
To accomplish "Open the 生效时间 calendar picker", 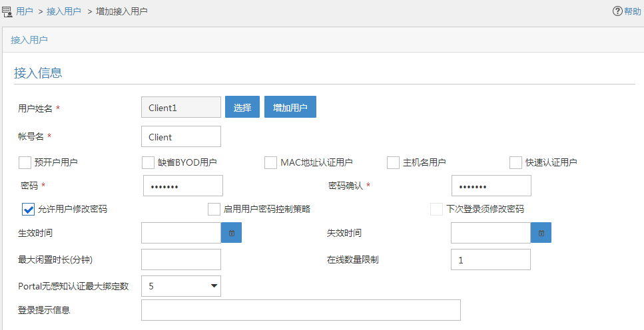I will [231, 233].
